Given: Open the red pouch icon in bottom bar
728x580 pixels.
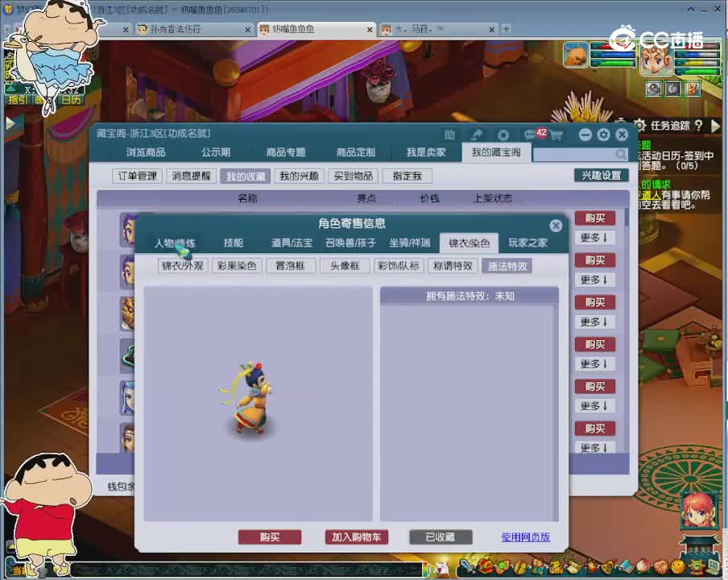Looking at the screenshot, I should (x=485, y=567).
